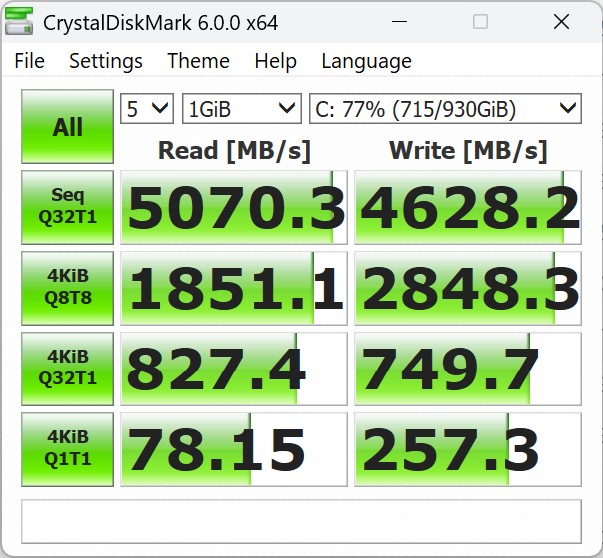The image size is (603, 558).
Task: Select the 4KiB Q32T1 write result 749.7
Action: (468, 369)
